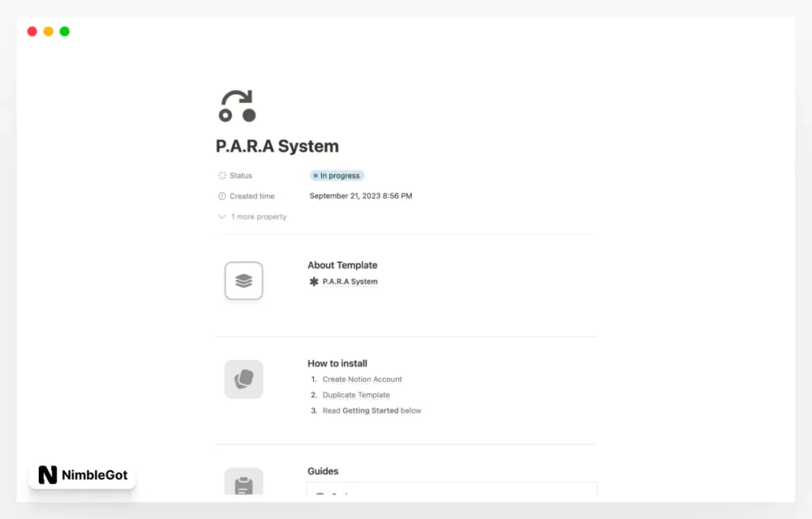Click the Duplicate Template step
812x519 pixels.
coord(356,395)
